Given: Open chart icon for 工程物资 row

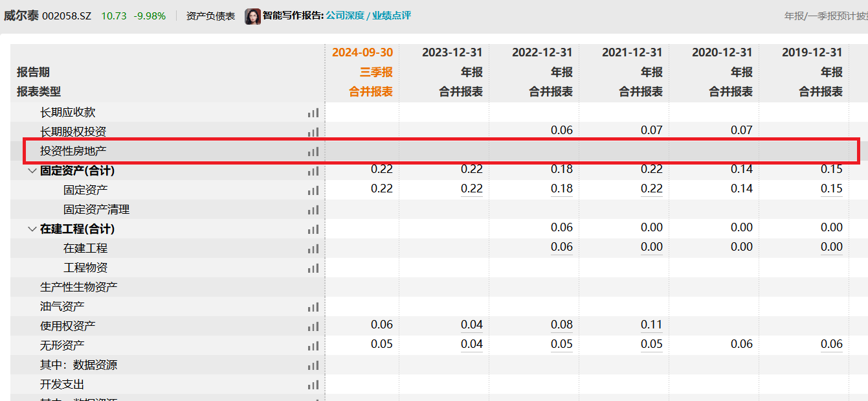Looking at the screenshot, I should (x=313, y=268).
